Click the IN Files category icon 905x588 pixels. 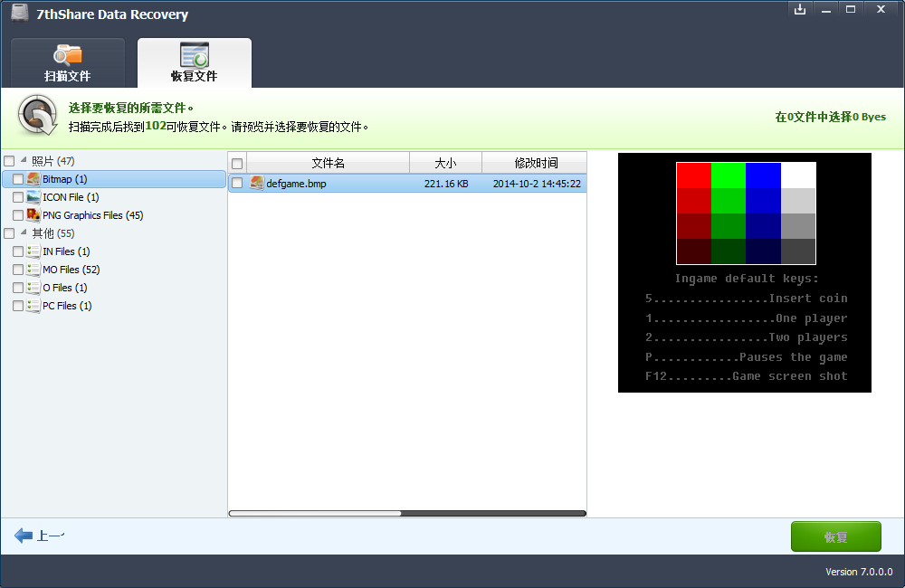(x=33, y=251)
